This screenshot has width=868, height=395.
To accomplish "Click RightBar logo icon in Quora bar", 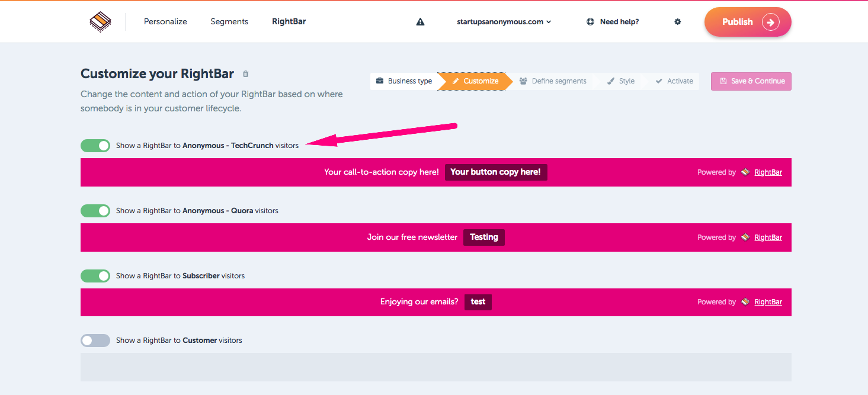I will tap(745, 237).
